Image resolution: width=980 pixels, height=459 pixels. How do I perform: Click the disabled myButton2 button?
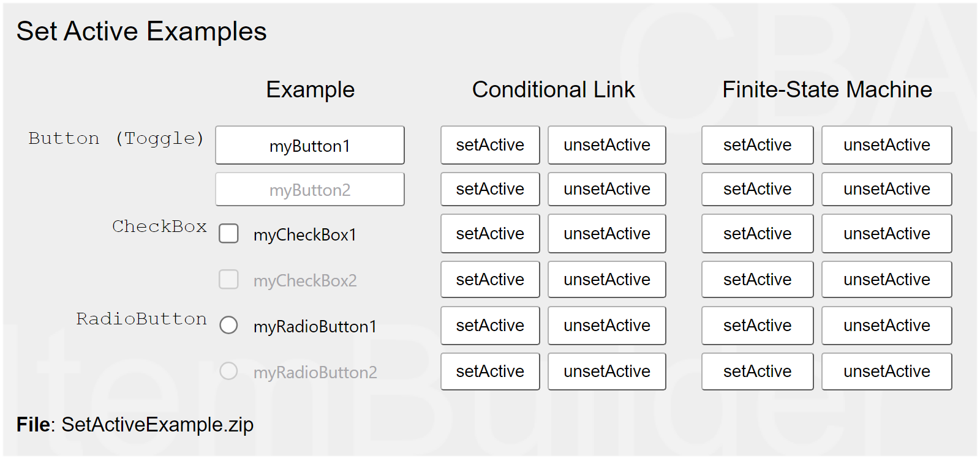[310, 190]
